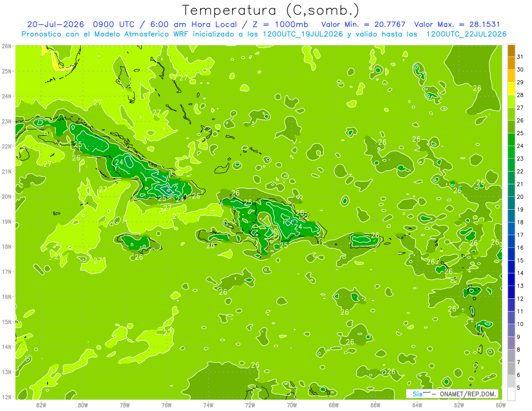Click the Valor Max. = 28.1531 value
Viewport: 532px width, 411px height.
pos(457,24)
